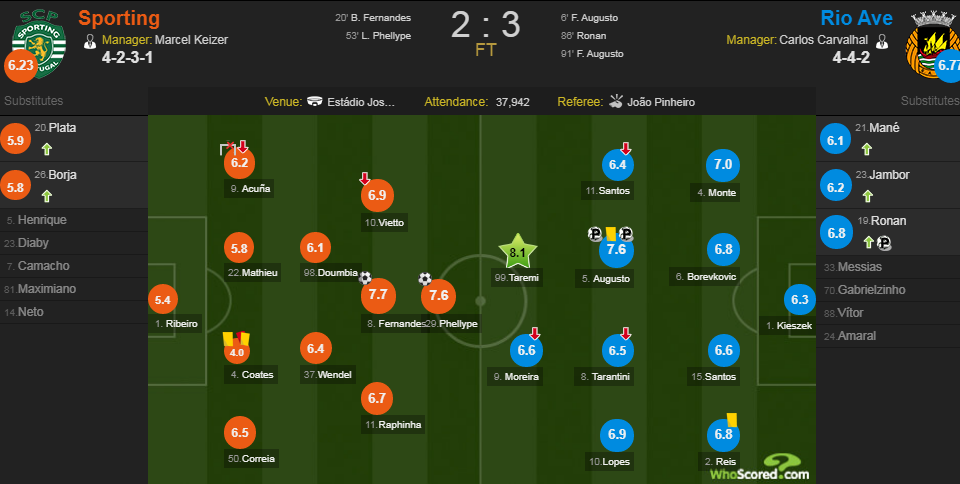Image resolution: width=960 pixels, height=484 pixels.
Task: Click the referee whistle icon
Action: click(x=616, y=102)
